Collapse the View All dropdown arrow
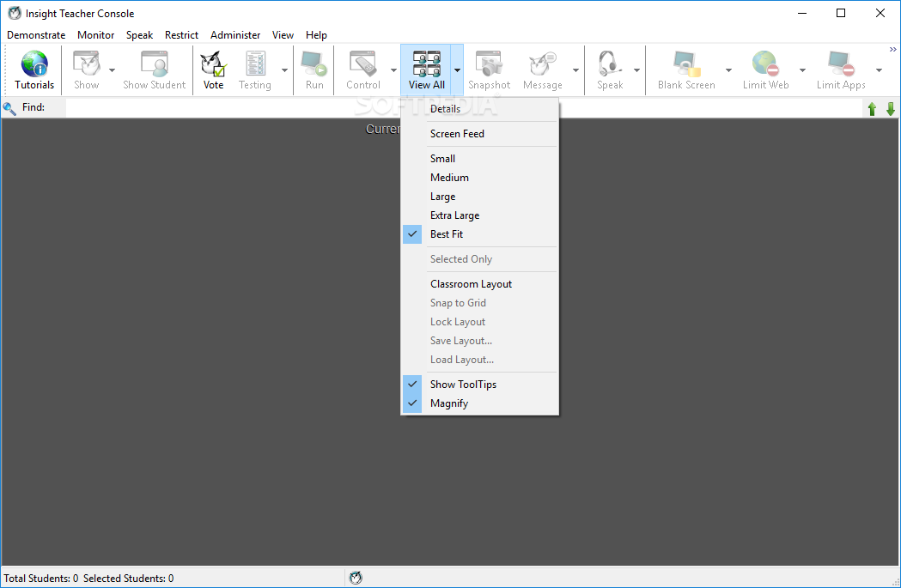Image resolution: width=901 pixels, height=588 pixels. (x=458, y=70)
